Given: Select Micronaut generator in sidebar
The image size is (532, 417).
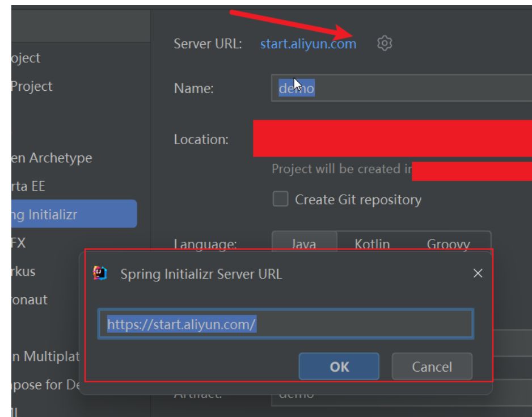Looking at the screenshot, I should pyautogui.click(x=29, y=300).
